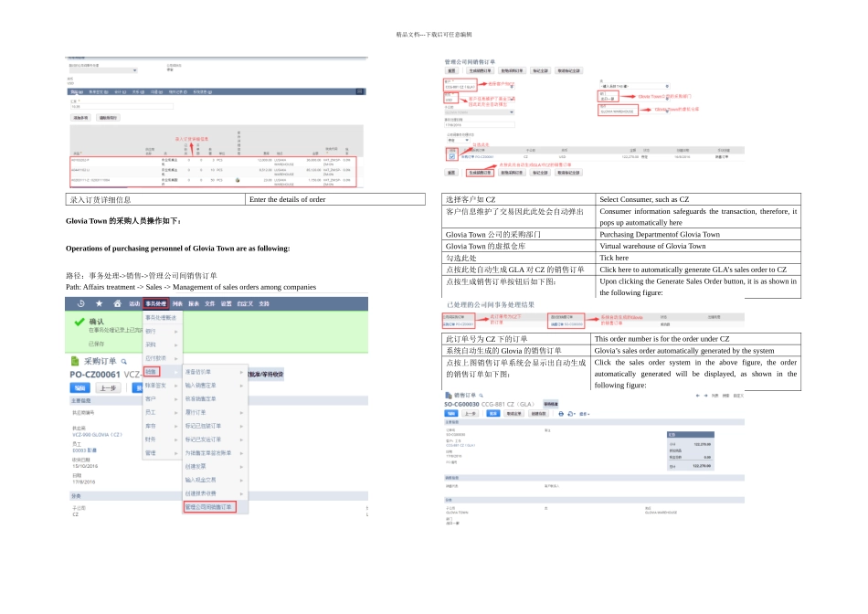Open purchase order link PO-CZ00061 in list row

pyautogui.click(x=477, y=156)
